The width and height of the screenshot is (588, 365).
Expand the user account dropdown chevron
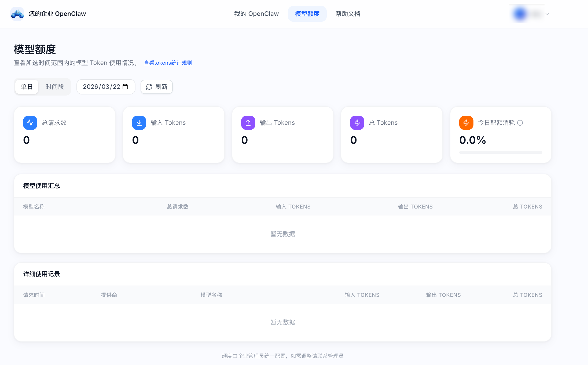pyautogui.click(x=547, y=14)
